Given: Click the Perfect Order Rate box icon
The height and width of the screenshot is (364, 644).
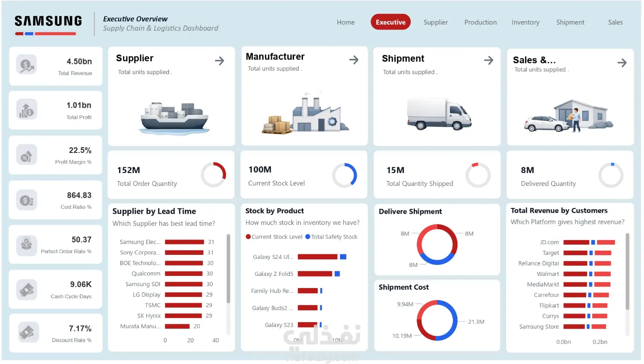Looking at the screenshot, I should click(26, 245).
